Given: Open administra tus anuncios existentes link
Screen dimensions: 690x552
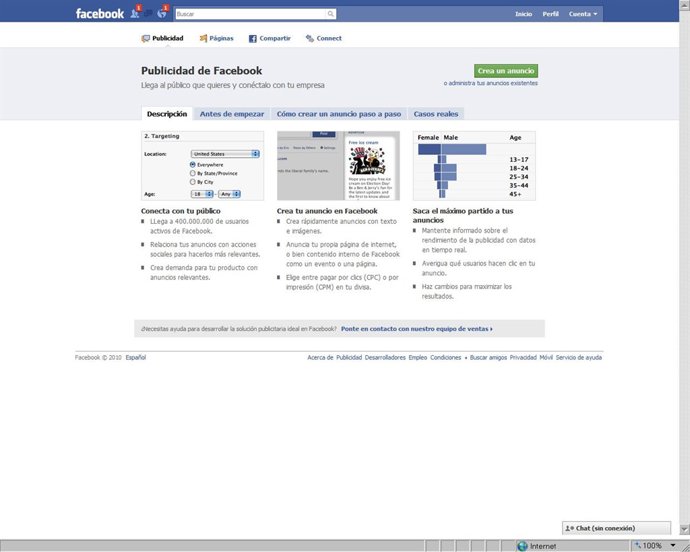Looking at the screenshot, I should tap(493, 83).
